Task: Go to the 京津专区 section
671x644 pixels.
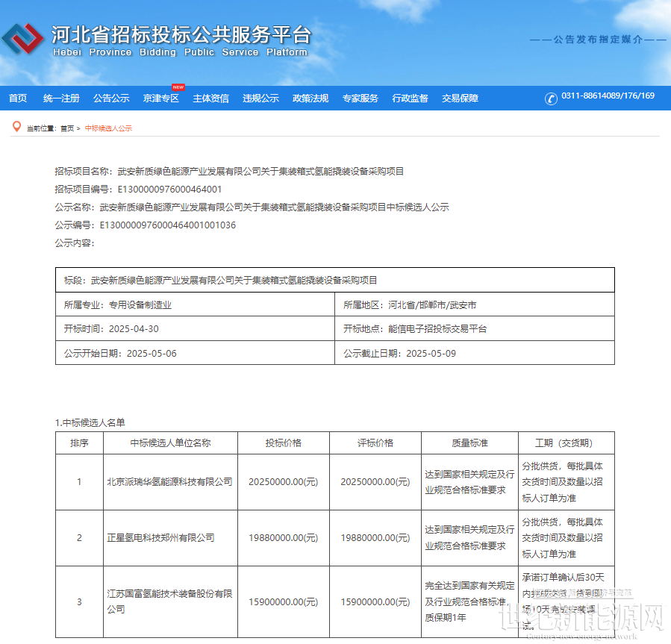Action: pyautogui.click(x=161, y=99)
